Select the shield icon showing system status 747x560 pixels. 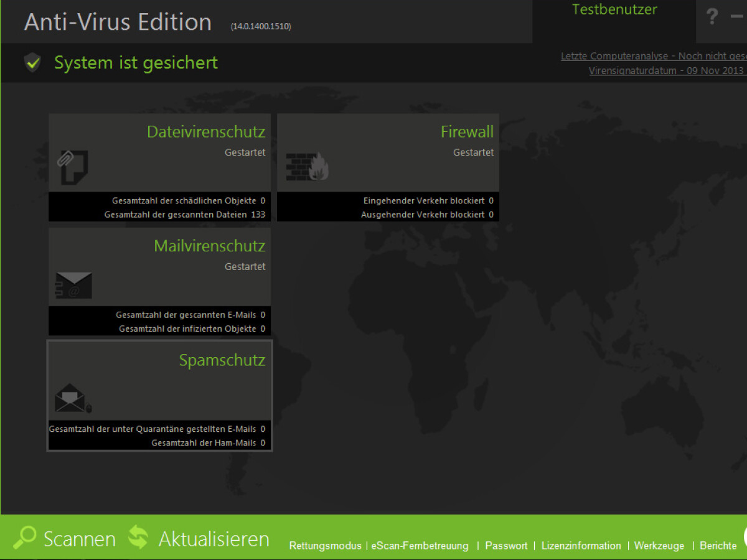32,63
